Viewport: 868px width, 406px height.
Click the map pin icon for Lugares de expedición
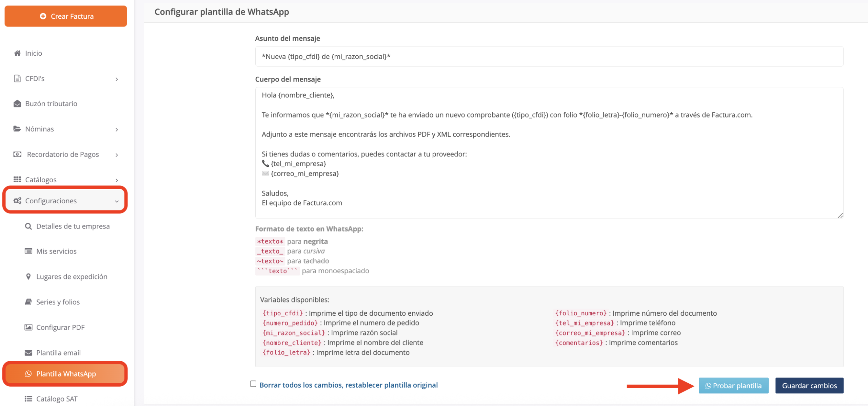coord(28,276)
